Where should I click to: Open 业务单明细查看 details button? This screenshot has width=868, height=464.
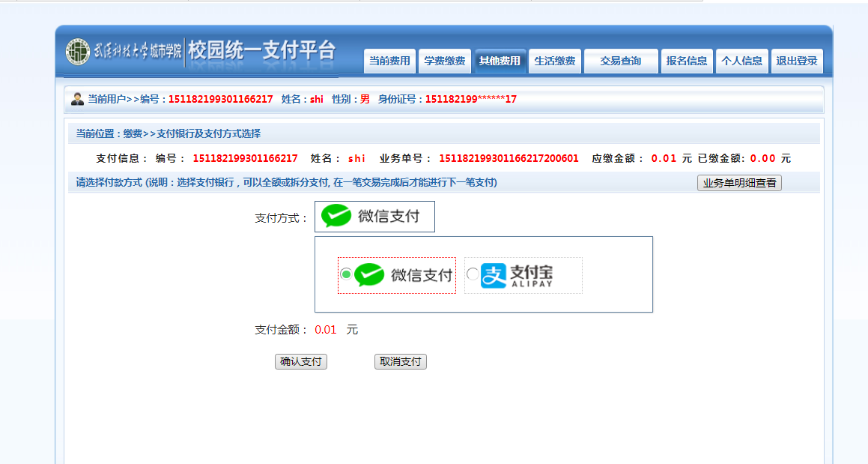pyautogui.click(x=739, y=183)
